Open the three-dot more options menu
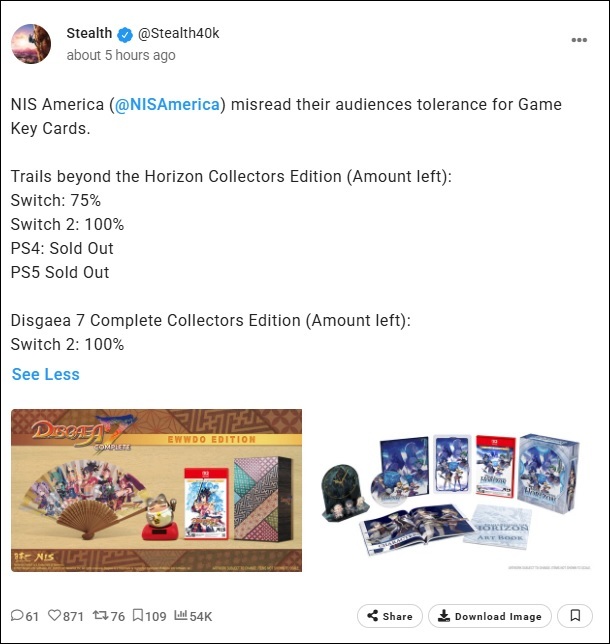The width and height of the screenshot is (610, 644). point(579,40)
